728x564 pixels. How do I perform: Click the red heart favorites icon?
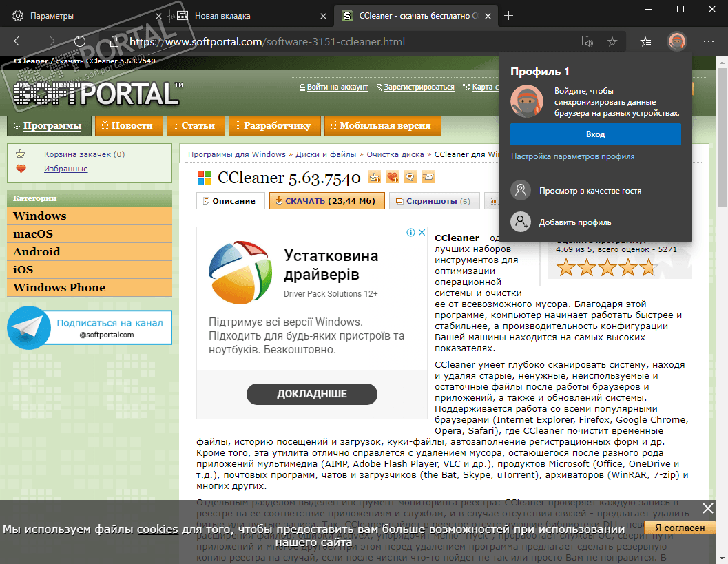coord(21,169)
